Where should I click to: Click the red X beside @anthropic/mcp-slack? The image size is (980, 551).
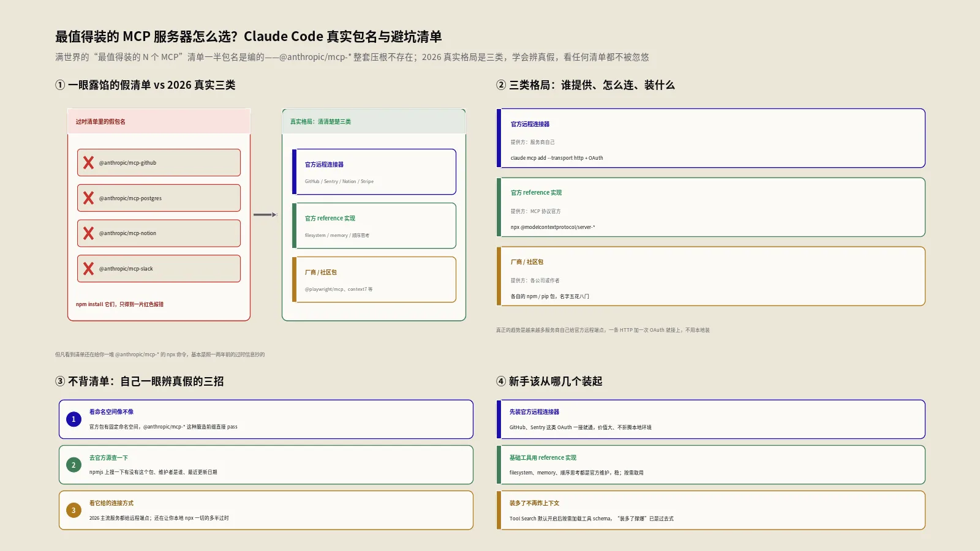pyautogui.click(x=89, y=269)
